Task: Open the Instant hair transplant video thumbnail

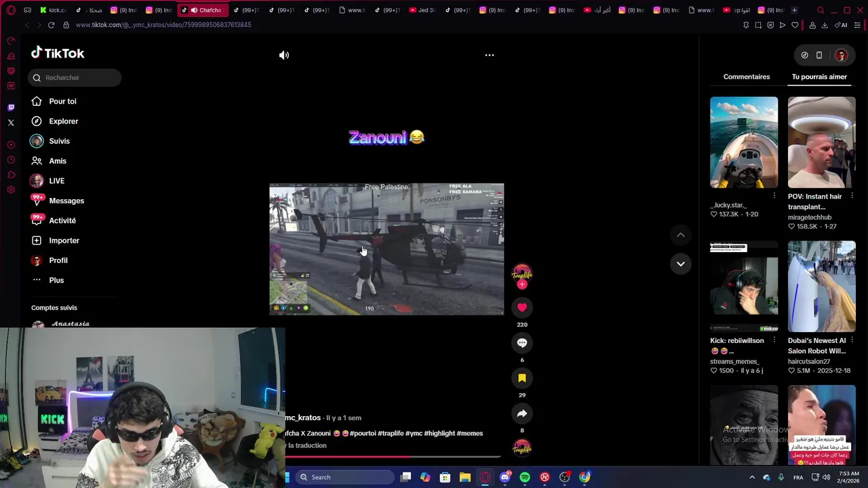Action: (822, 142)
